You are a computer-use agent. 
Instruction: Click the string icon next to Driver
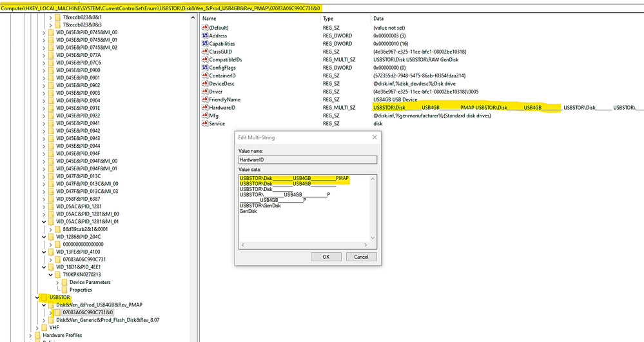205,92
